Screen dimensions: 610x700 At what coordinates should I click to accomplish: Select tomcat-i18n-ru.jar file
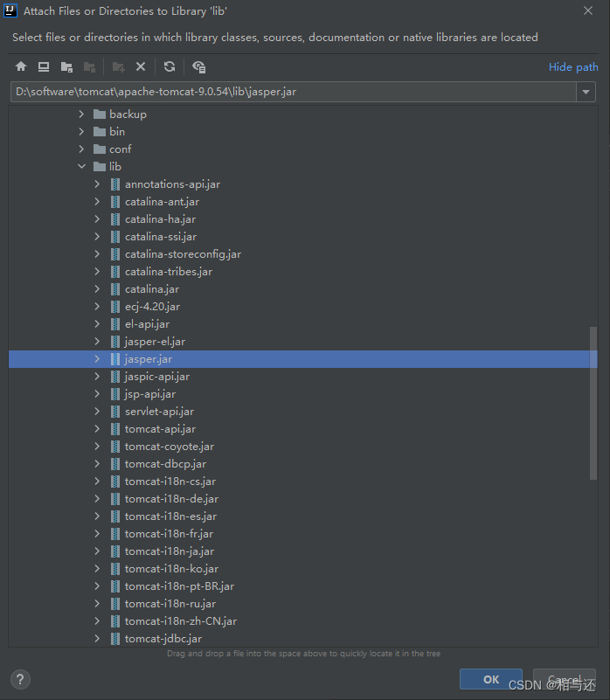[x=170, y=604]
